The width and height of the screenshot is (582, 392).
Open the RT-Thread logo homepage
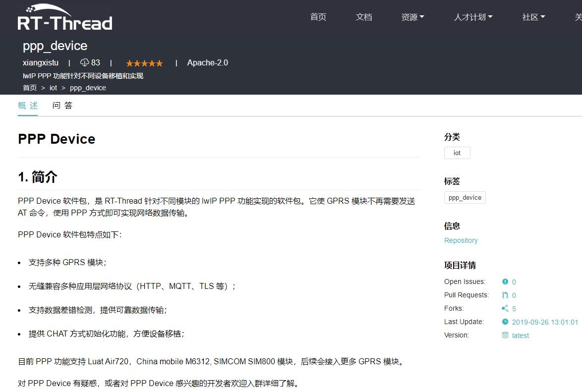(x=64, y=17)
